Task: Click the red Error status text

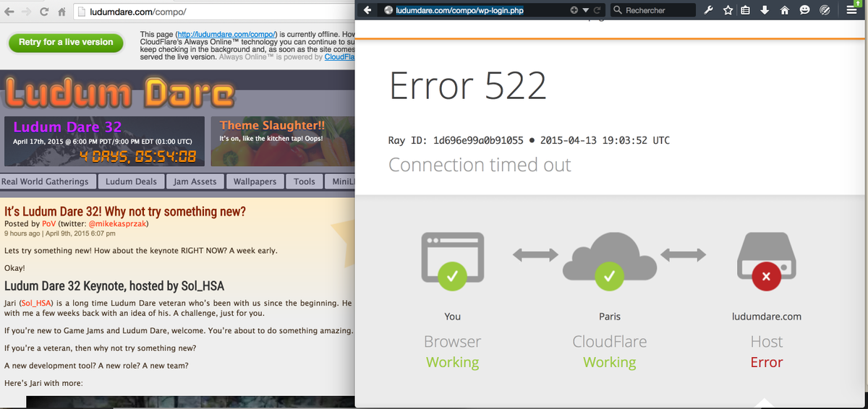Action: click(x=767, y=362)
